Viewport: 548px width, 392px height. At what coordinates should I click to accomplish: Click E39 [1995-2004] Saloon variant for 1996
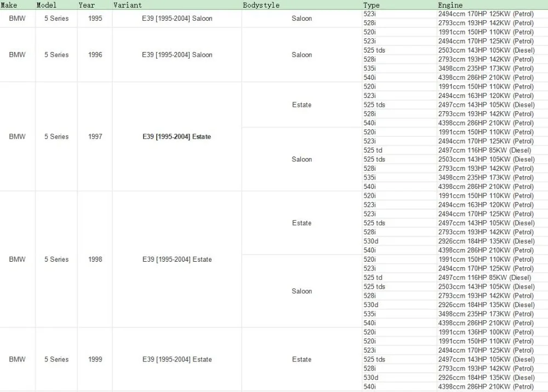(177, 55)
